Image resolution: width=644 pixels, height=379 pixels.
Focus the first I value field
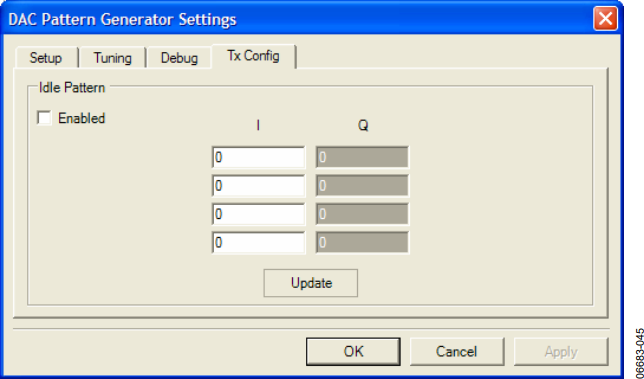258,157
